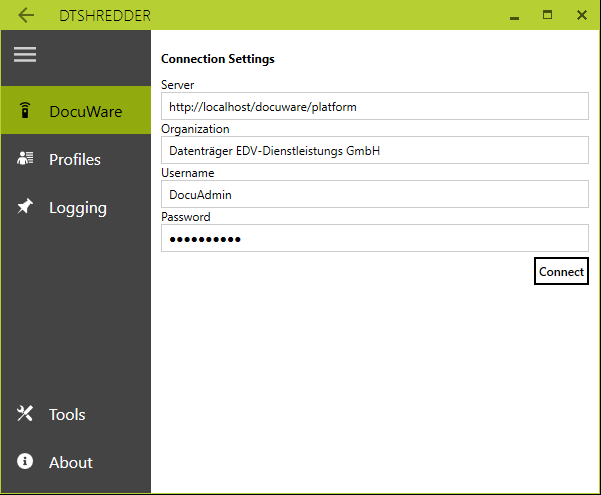The width and height of the screenshot is (601, 495).
Task: Click the About info icon
Action: 25,461
